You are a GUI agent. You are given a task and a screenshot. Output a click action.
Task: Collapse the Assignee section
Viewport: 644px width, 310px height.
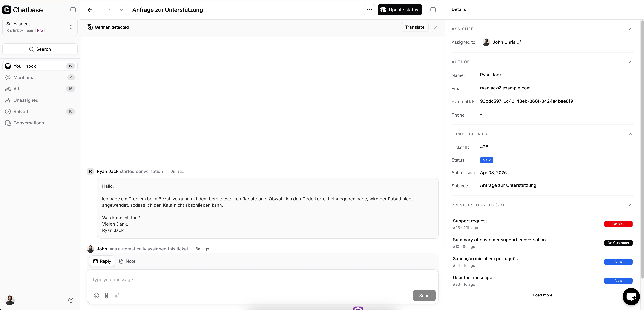click(x=630, y=29)
